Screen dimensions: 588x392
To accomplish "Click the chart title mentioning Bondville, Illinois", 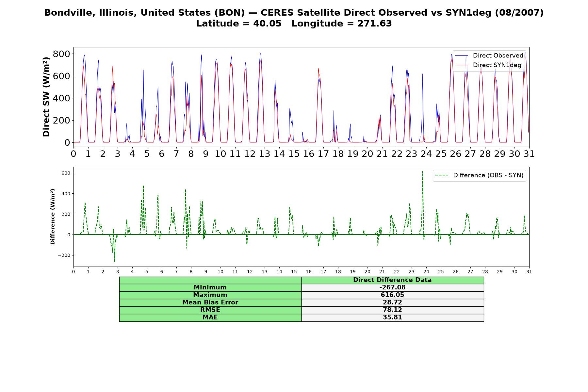I will click(x=294, y=13).
